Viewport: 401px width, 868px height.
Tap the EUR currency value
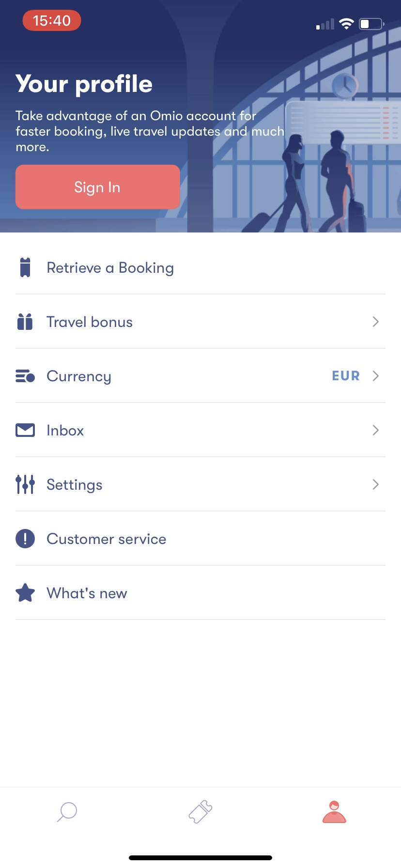coord(346,376)
